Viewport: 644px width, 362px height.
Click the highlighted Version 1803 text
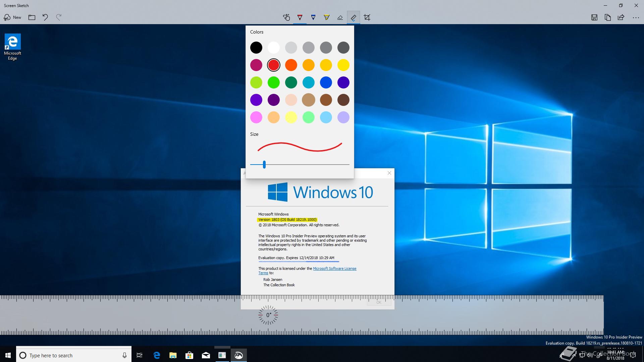tap(287, 220)
